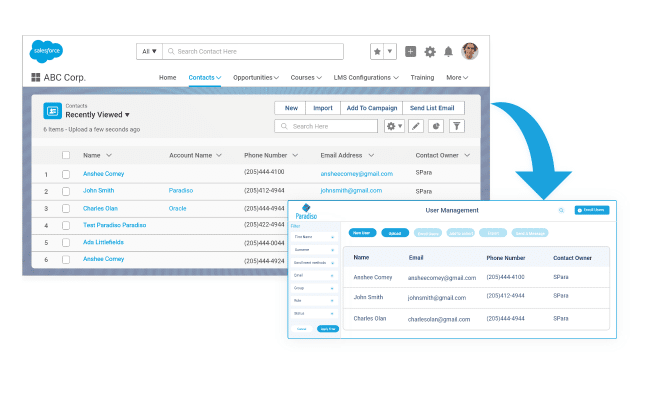Switch to the Training tab
The image size is (661, 394).
pos(422,78)
